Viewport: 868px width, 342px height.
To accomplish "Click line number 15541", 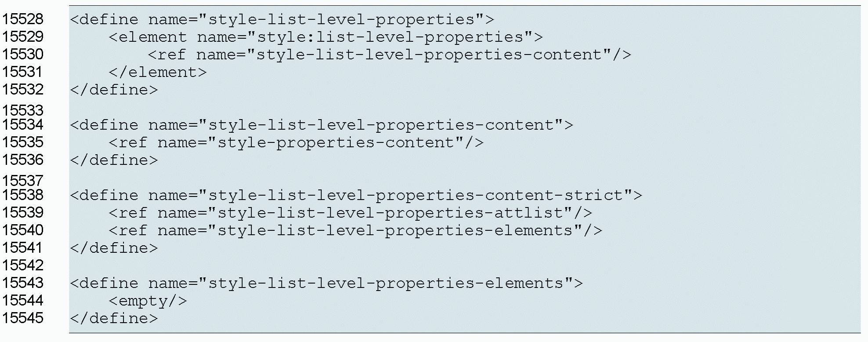I will click(x=23, y=248).
